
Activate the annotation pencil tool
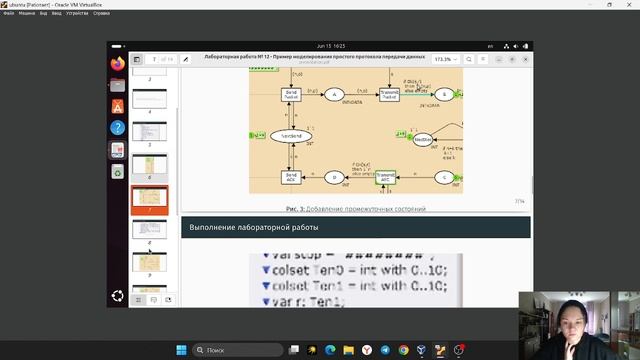(185, 60)
